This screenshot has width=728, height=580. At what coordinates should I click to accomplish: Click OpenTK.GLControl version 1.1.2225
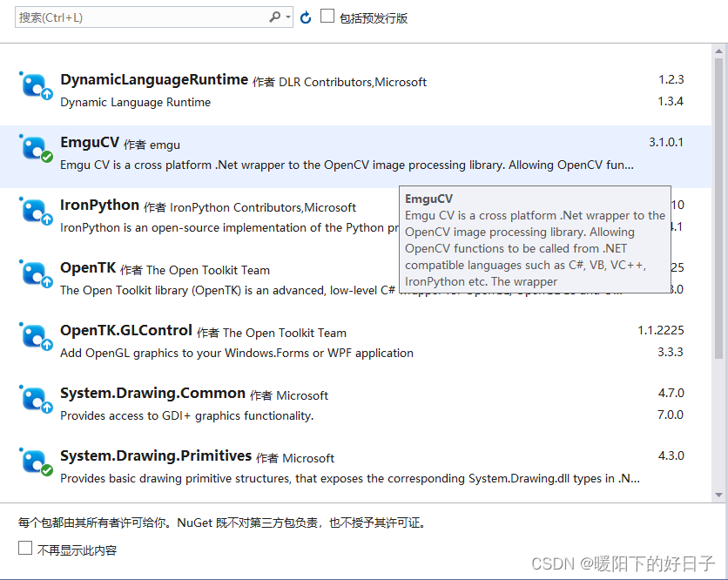click(x=661, y=331)
